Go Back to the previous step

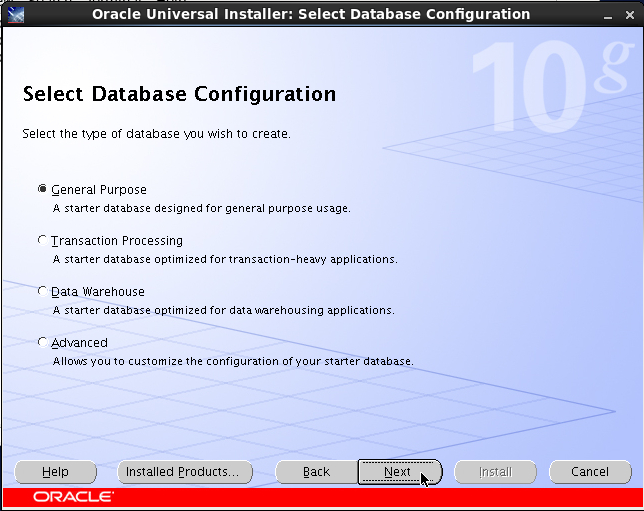316,472
